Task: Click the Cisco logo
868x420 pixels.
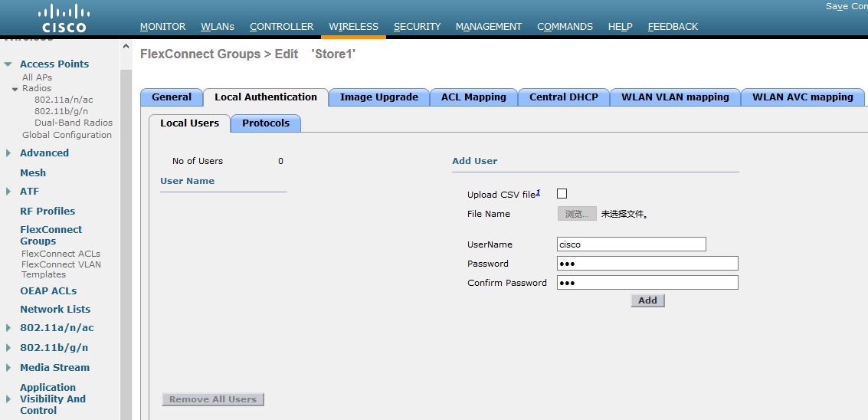Action: pos(64,18)
